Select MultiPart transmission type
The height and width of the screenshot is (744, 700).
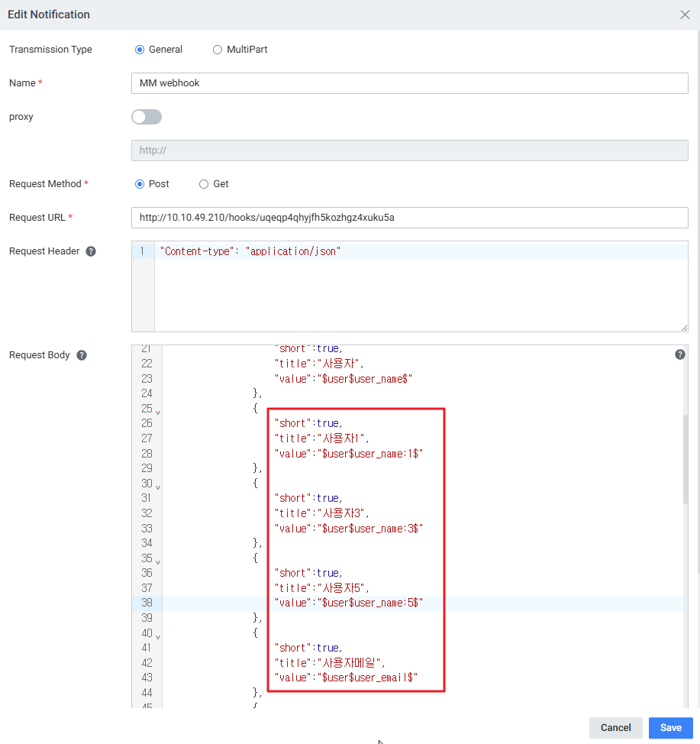point(218,50)
